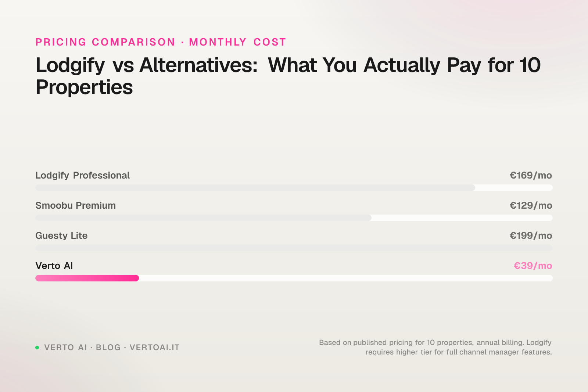Select the Smoobu Premium label

pos(75,205)
